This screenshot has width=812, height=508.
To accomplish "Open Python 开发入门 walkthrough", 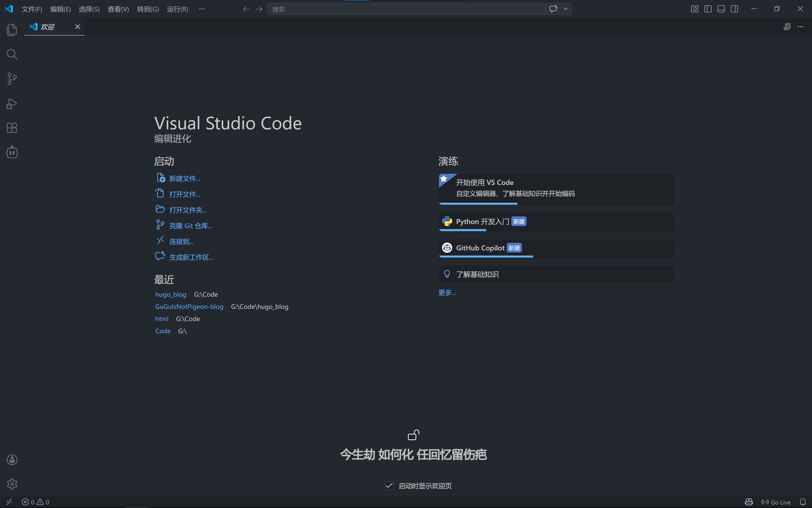I will tap(556, 222).
